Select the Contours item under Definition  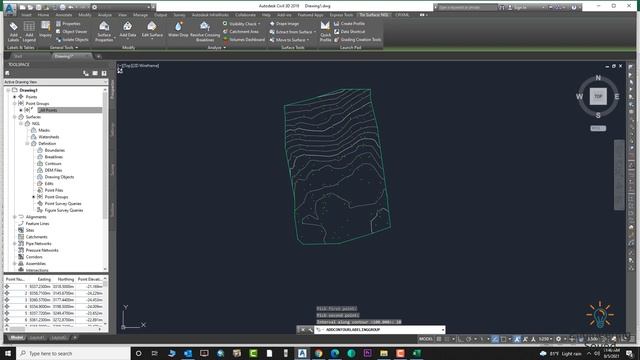tap(53, 164)
